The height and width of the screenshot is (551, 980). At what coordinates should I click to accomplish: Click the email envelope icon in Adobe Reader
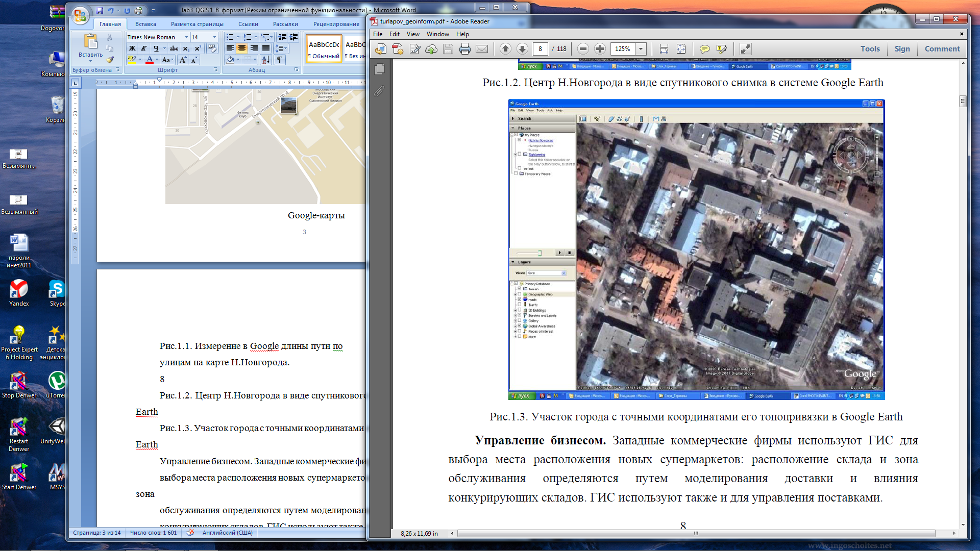(482, 49)
